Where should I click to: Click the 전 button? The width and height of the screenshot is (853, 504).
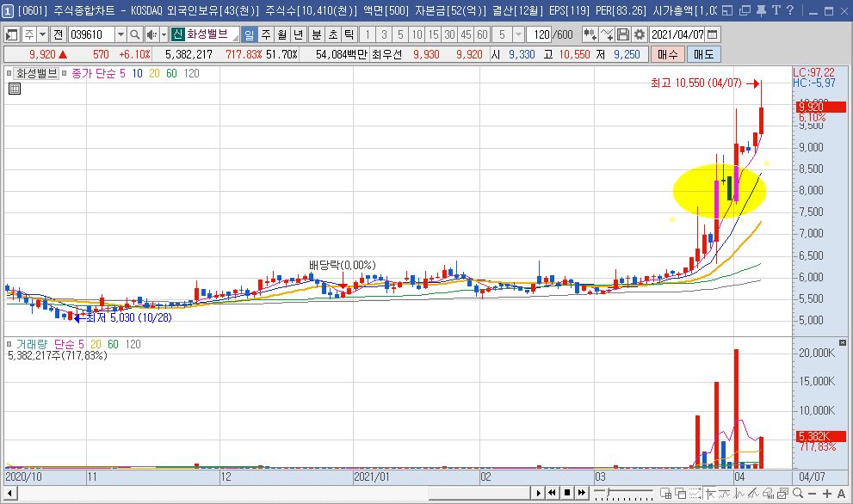click(x=59, y=34)
